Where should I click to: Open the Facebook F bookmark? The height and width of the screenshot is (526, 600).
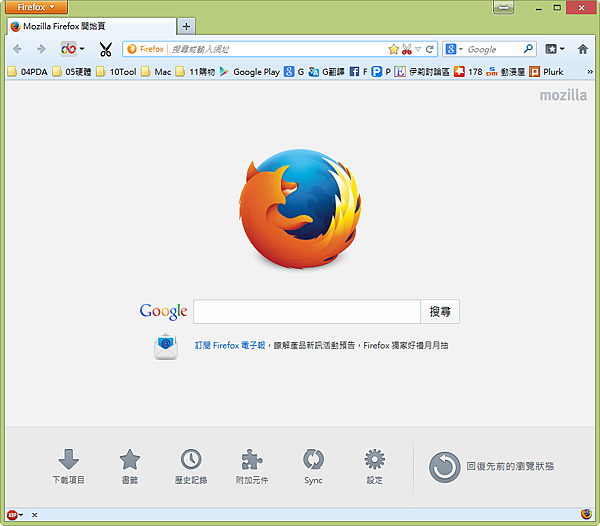[359, 72]
